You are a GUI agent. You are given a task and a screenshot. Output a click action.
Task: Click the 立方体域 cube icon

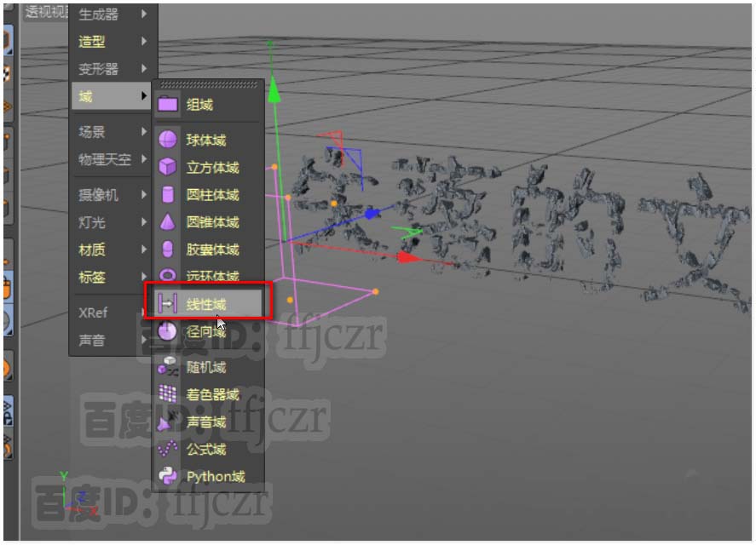pos(167,167)
